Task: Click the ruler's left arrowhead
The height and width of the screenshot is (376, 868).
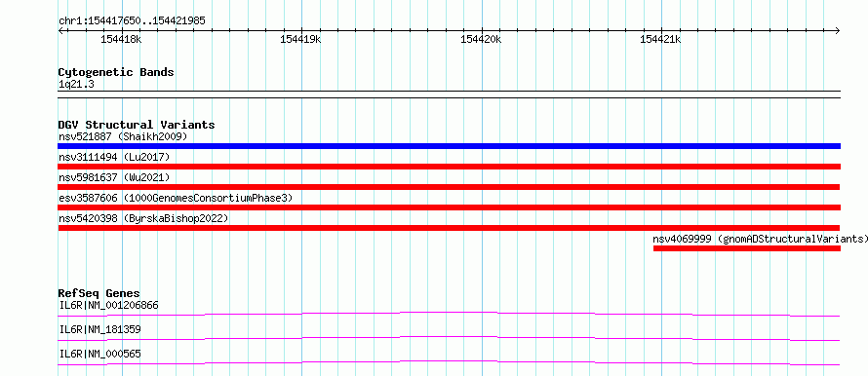Action: click(60, 30)
